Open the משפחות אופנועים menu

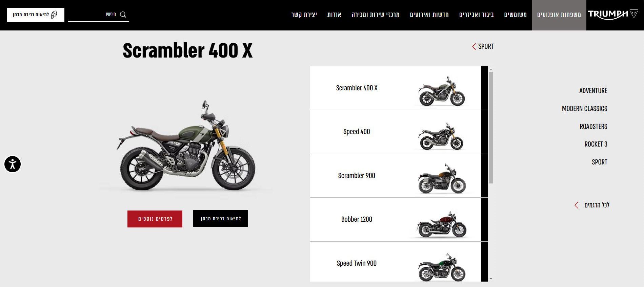point(559,15)
